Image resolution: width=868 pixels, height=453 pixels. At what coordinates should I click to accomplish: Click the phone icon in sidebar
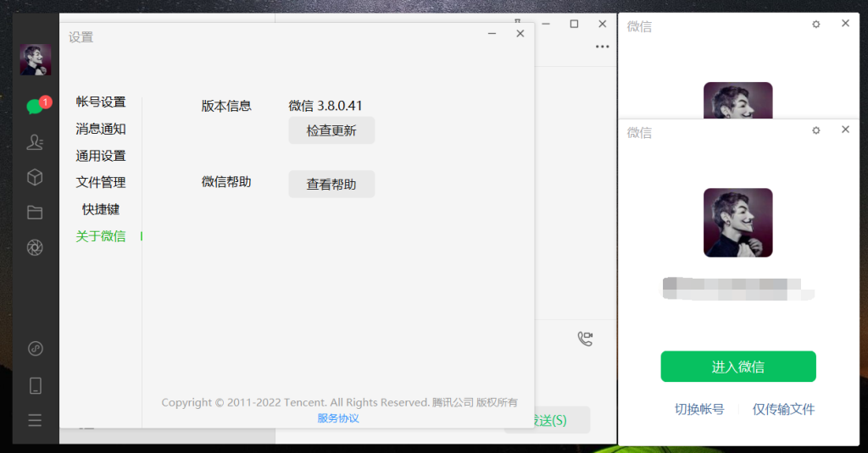36,385
